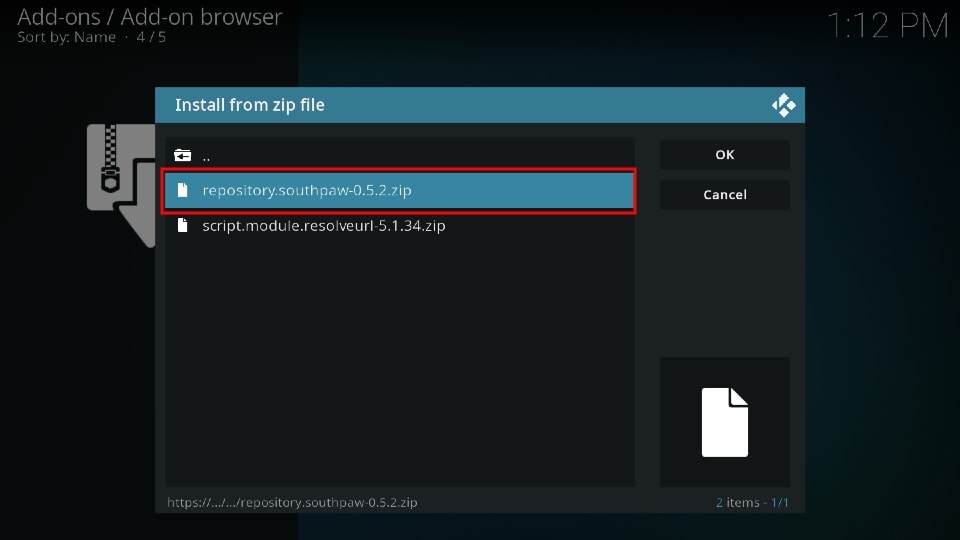Click the 'Install from zip file' title

point(249,105)
